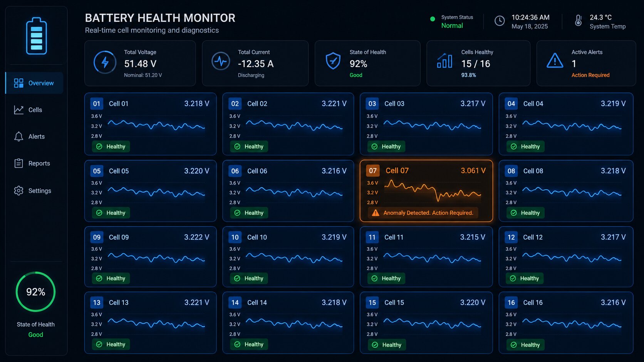Image resolution: width=644 pixels, height=362 pixels.
Task: Click the 93.8% text under Cells Healthy
Action: 469,75
